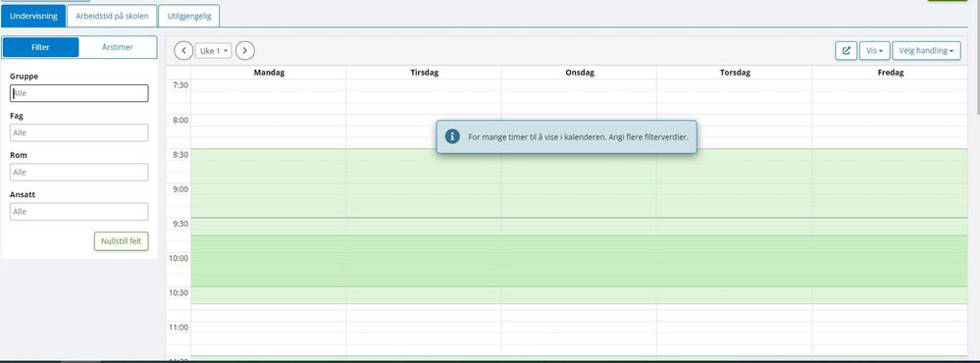Click the 8:30 time label
Screen dimensions: 980x363
(180, 154)
